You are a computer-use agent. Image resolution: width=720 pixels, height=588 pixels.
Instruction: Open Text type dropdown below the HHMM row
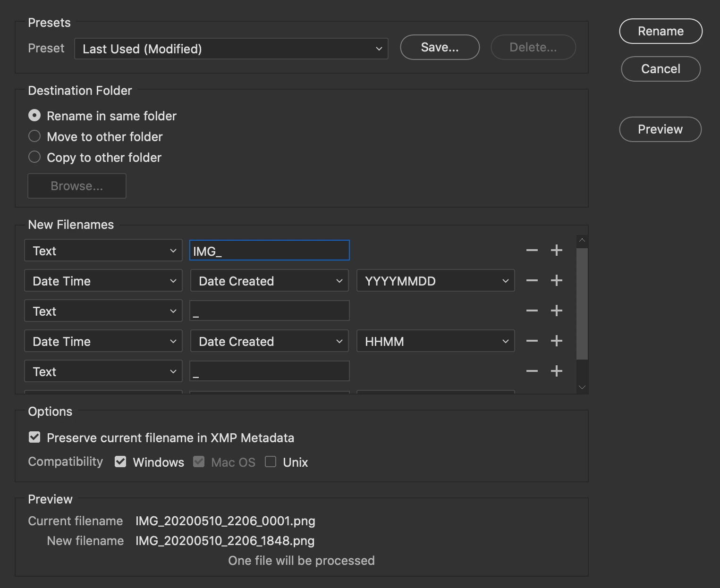pos(103,371)
